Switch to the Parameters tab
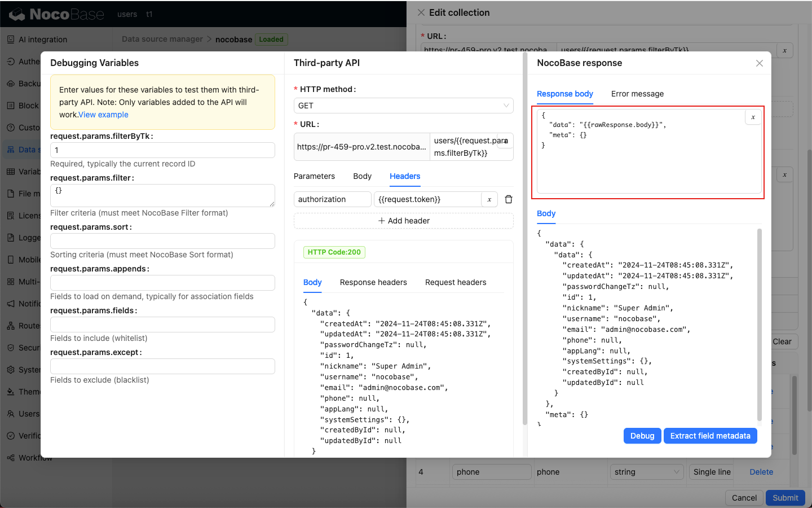Image resolution: width=812 pixels, height=508 pixels. pyautogui.click(x=314, y=176)
